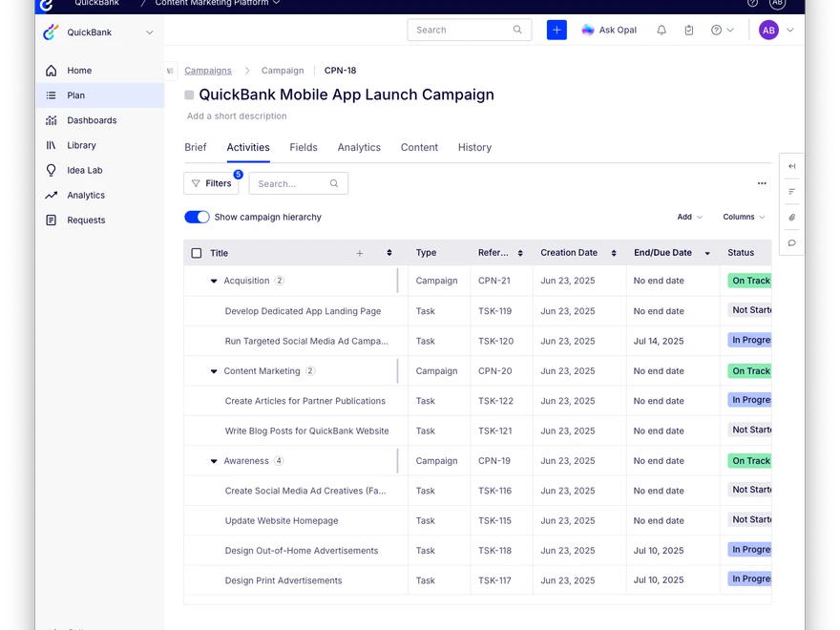Open Update Website Homepage task
This screenshot has width=840, height=630.
point(282,521)
